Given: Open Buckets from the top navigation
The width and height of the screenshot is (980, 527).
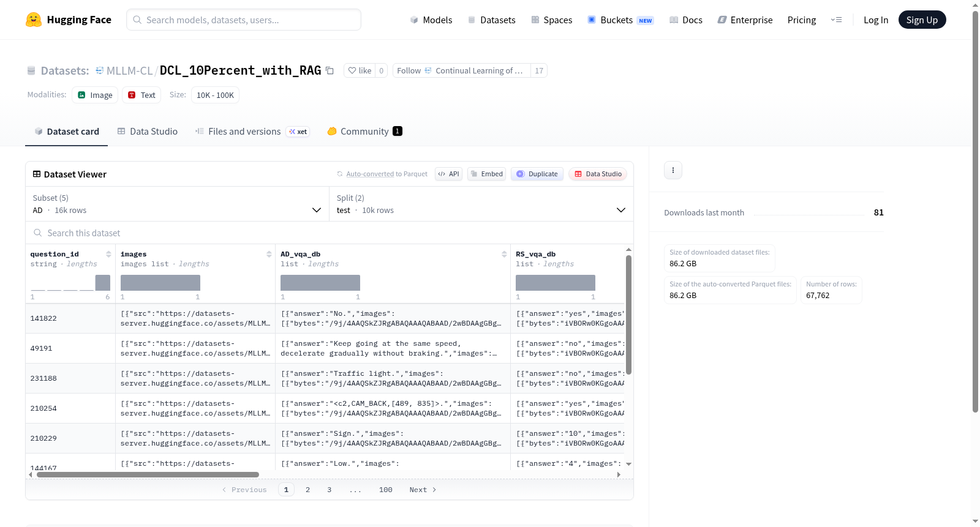Looking at the screenshot, I should [x=620, y=20].
